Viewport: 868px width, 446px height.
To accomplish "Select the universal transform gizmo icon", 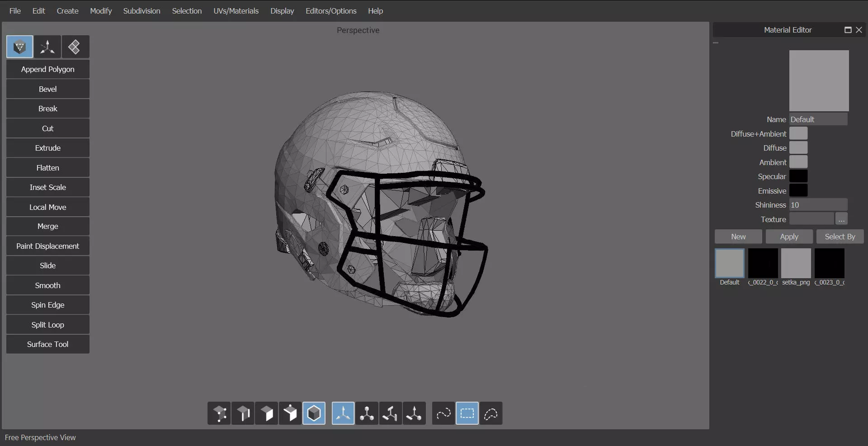I will pos(414,413).
